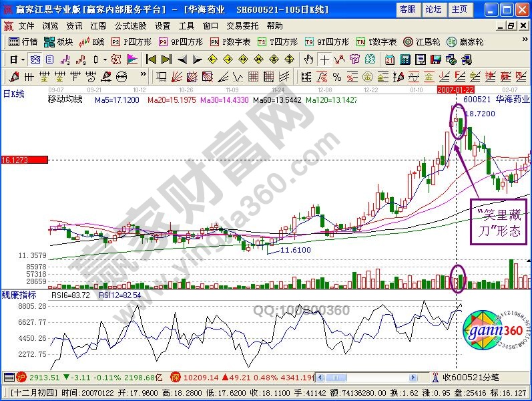Open 赢家轮 wheel from the toolbar
The image size is (532, 401).
(465, 42)
